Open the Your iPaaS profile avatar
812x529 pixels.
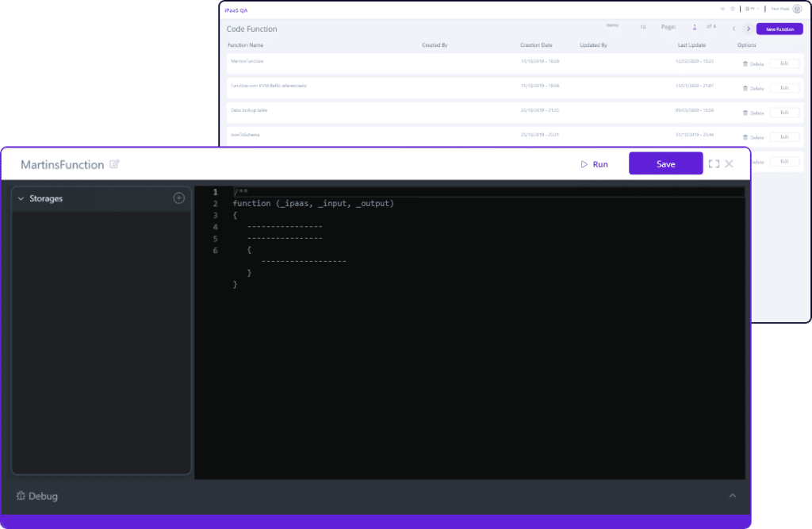798,9
